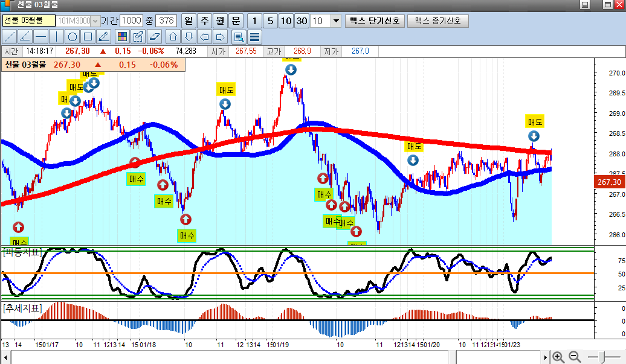Click the scrollbar right arrow
Screen dimensions: 626x364
546,357
